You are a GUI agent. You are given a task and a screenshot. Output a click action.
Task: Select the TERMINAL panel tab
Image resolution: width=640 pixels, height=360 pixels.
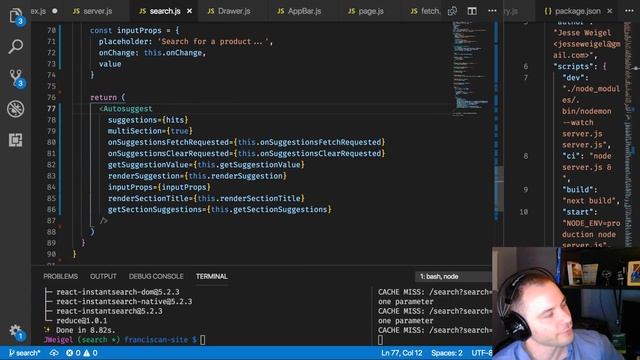click(x=211, y=276)
